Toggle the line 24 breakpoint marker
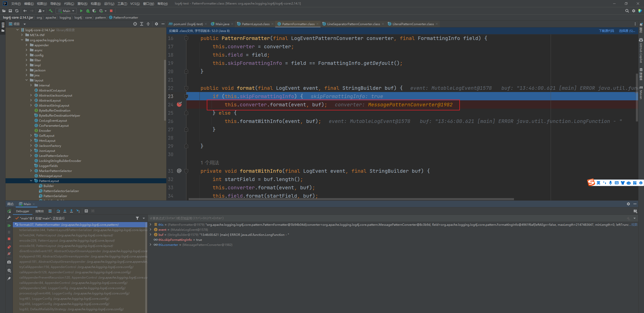This screenshot has width=644, height=313. click(x=179, y=104)
